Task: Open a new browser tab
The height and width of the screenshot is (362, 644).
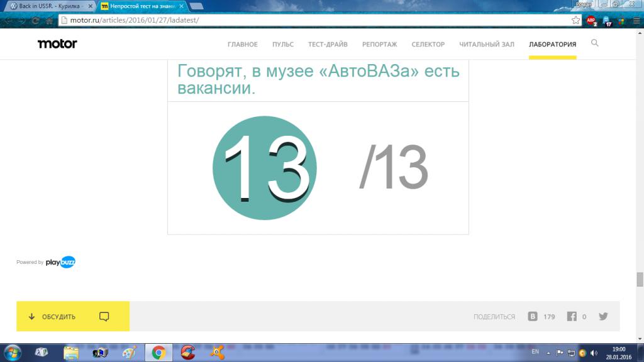Action: tap(197, 6)
